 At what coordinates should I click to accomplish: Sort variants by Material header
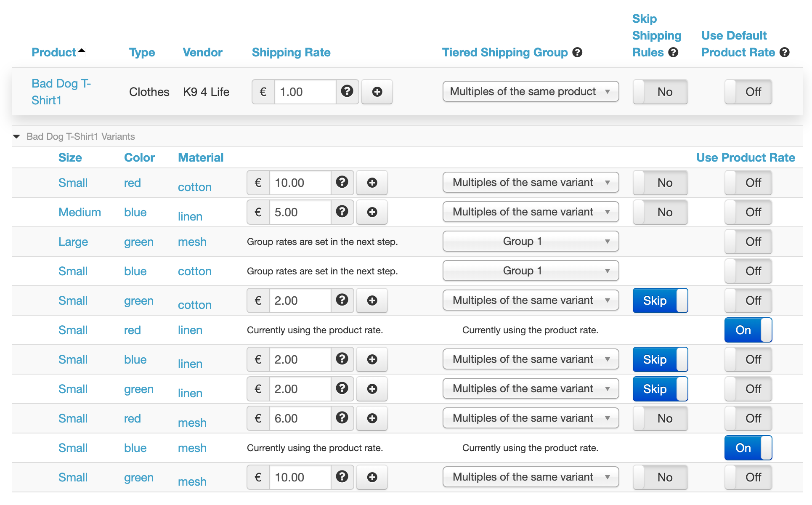(201, 157)
